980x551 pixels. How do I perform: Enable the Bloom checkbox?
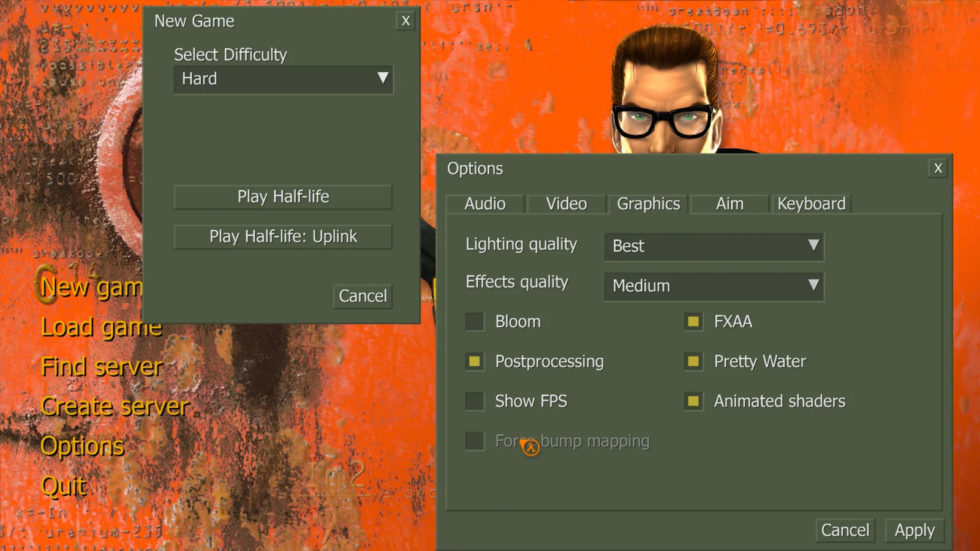[475, 321]
